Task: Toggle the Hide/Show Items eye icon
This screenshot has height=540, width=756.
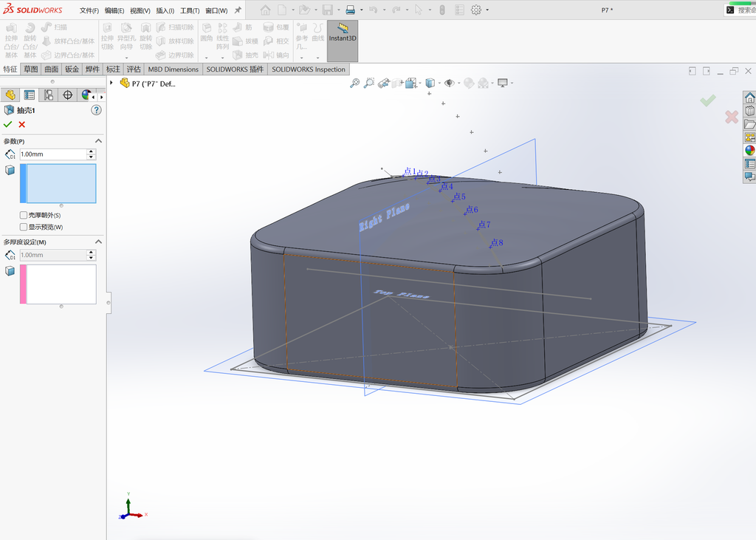Action: pyautogui.click(x=449, y=83)
